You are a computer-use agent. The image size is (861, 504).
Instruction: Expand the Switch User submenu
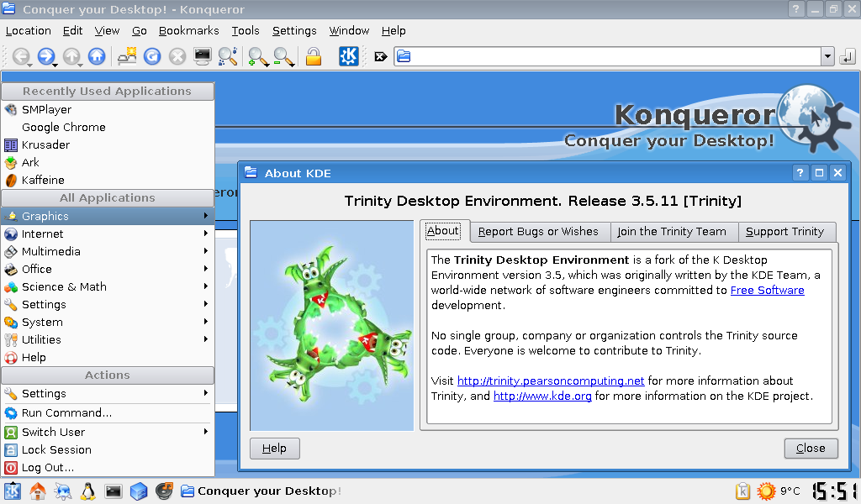coord(108,432)
